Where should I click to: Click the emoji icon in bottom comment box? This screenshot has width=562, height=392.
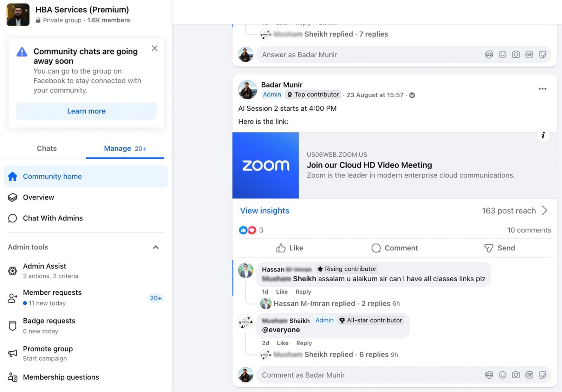tap(502, 375)
